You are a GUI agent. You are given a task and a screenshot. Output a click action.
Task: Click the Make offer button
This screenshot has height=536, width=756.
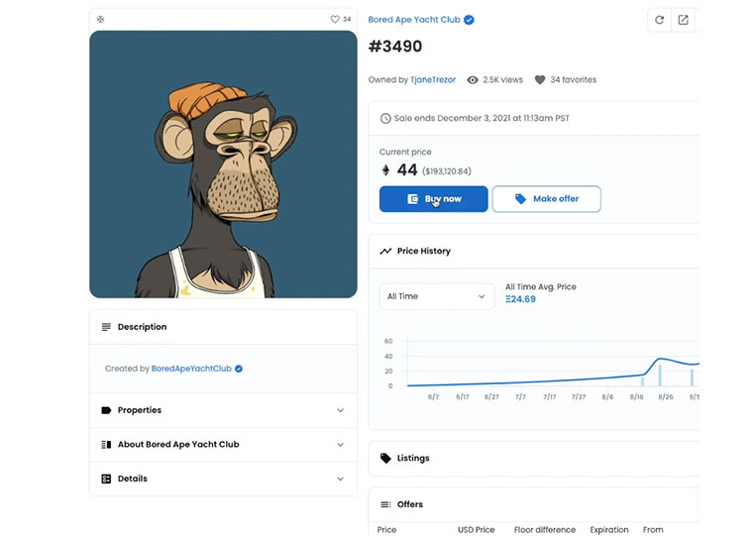[x=547, y=199]
